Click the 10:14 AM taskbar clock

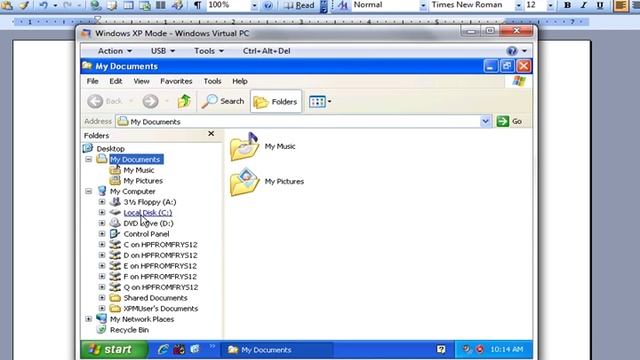pos(507,349)
